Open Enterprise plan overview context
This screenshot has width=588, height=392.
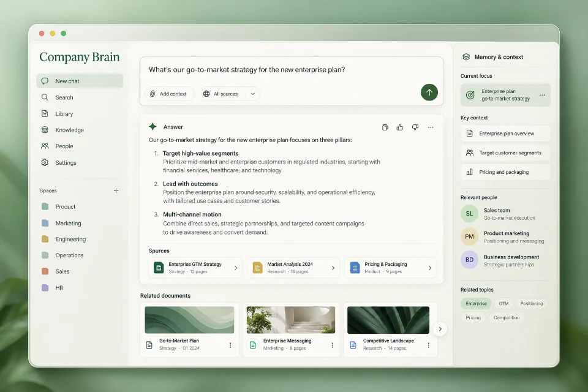click(x=505, y=134)
